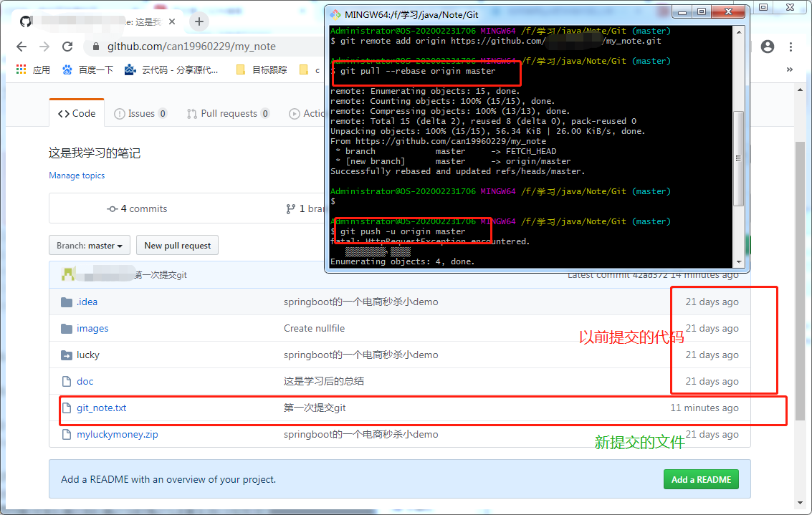812x515 pixels.
Task: Open the images folder link
Action: pos(92,329)
